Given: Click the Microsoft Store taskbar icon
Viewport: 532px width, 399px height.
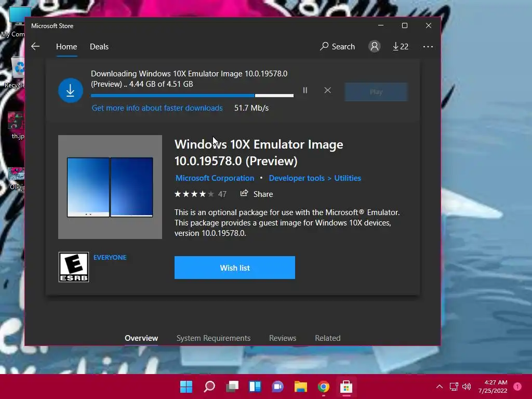Looking at the screenshot, I should pyautogui.click(x=346, y=387).
